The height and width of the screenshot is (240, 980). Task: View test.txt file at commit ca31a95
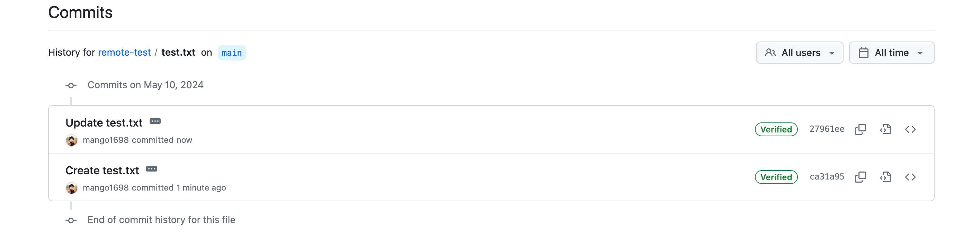[x=885, y=177]
